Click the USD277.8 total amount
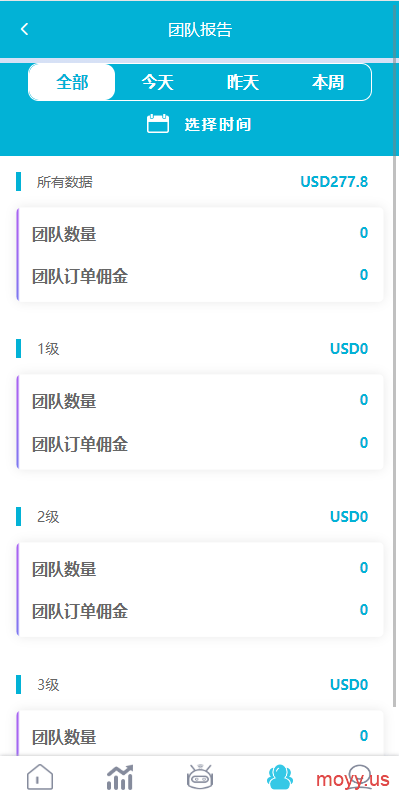399x794 pixels. click(x=334, y=181)
